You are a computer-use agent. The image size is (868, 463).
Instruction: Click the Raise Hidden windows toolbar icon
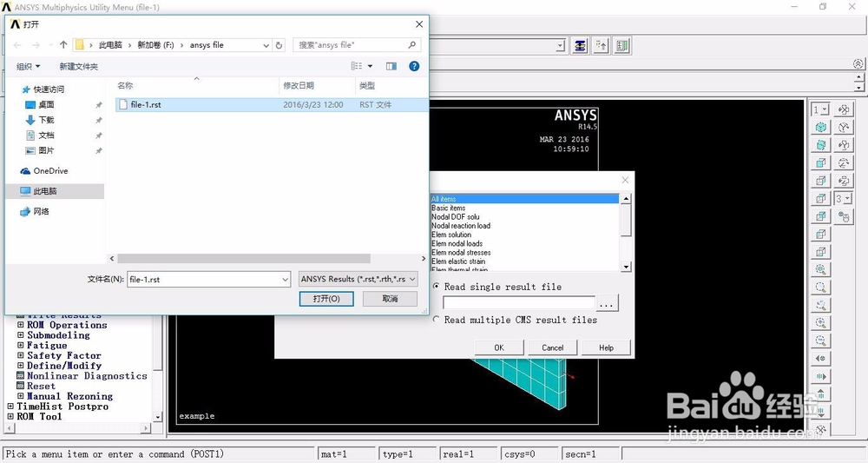(x=580, y=45)
